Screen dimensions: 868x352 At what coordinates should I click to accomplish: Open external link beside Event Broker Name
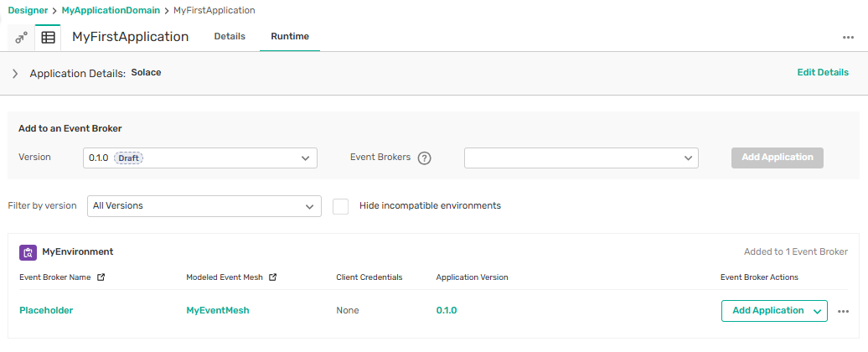[x=101, y=277]
